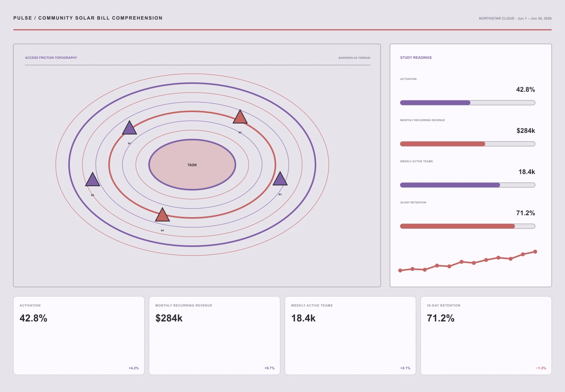Click the Monthly Recurring Revenue progress bar

[468, 144]
